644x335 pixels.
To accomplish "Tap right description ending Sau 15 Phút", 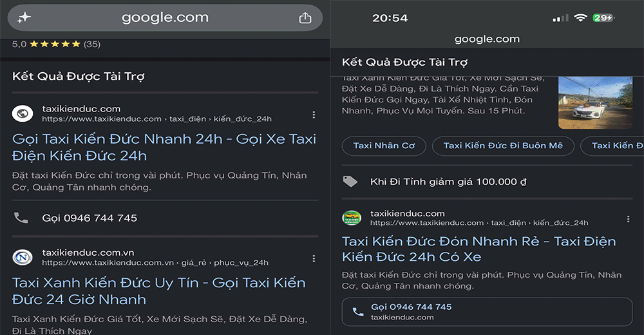I will click(x=444, y=94).
